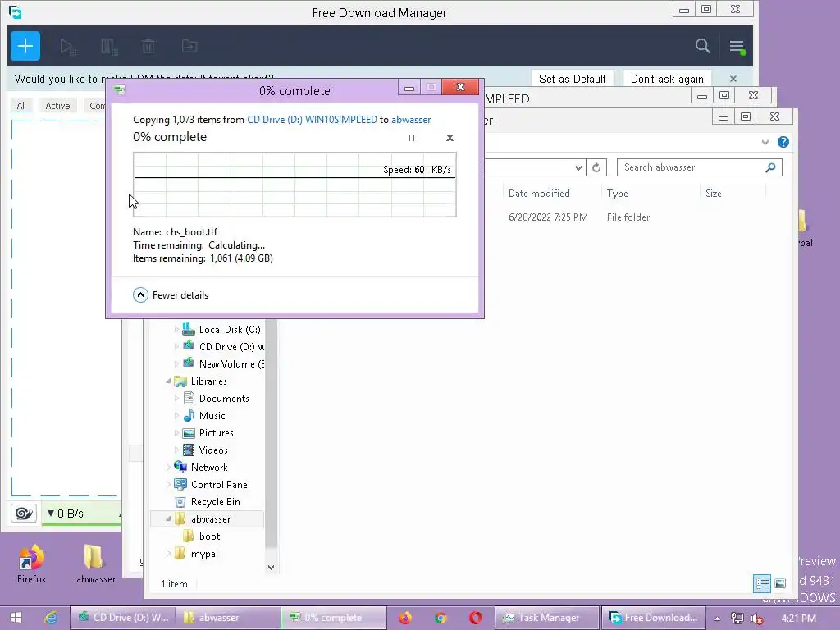
Task: Select the Active tab in FDM
Action: click(58, 106)
